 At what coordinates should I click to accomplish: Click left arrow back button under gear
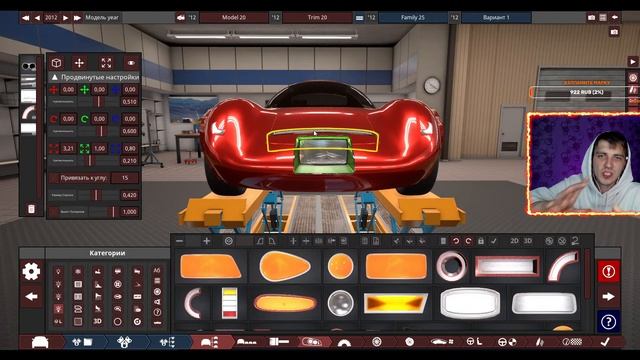click(x=31, y=297)
